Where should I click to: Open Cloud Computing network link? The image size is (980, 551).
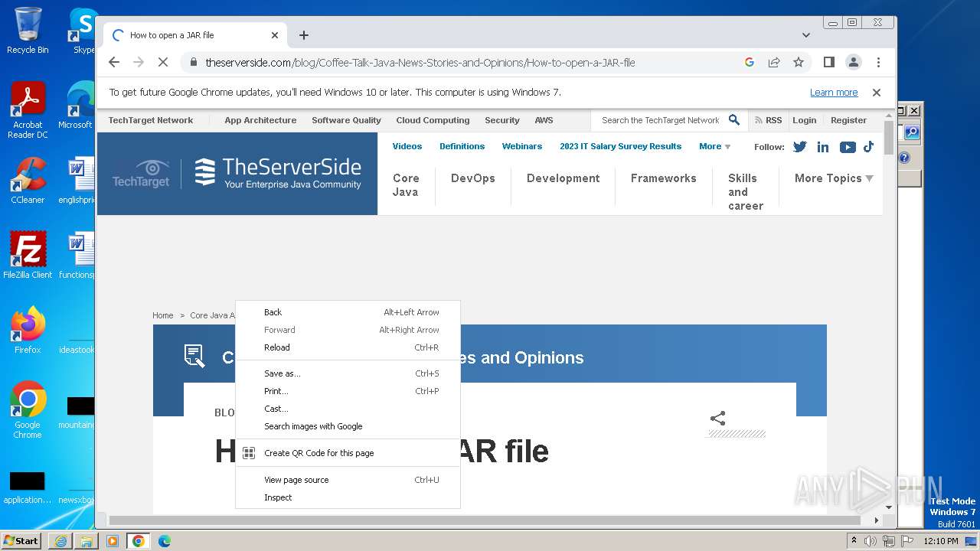click(x=433, y=120)
